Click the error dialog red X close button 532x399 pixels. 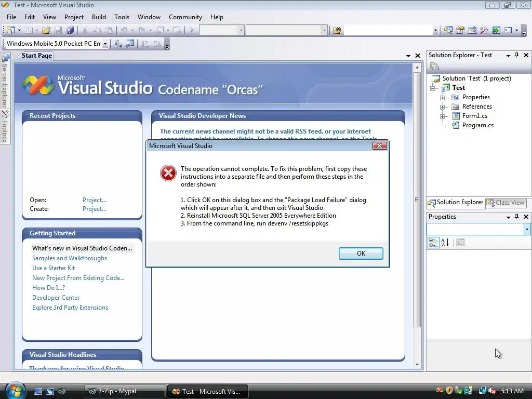[x=379, y=146]
